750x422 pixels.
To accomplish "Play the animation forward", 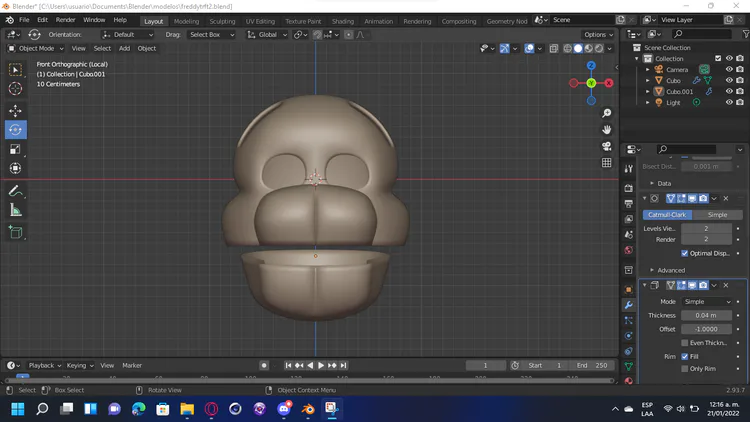I will [321, 366].
